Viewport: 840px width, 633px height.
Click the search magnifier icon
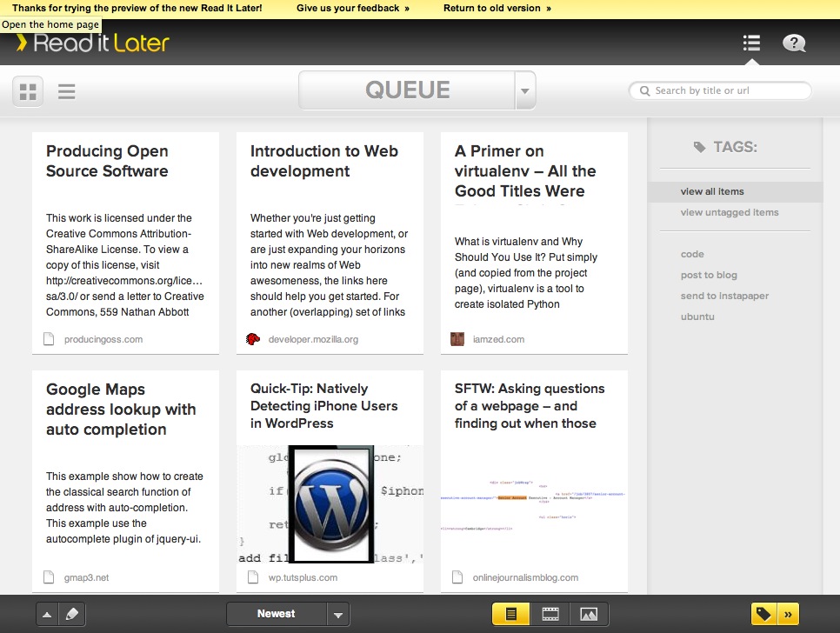[644, 91]
